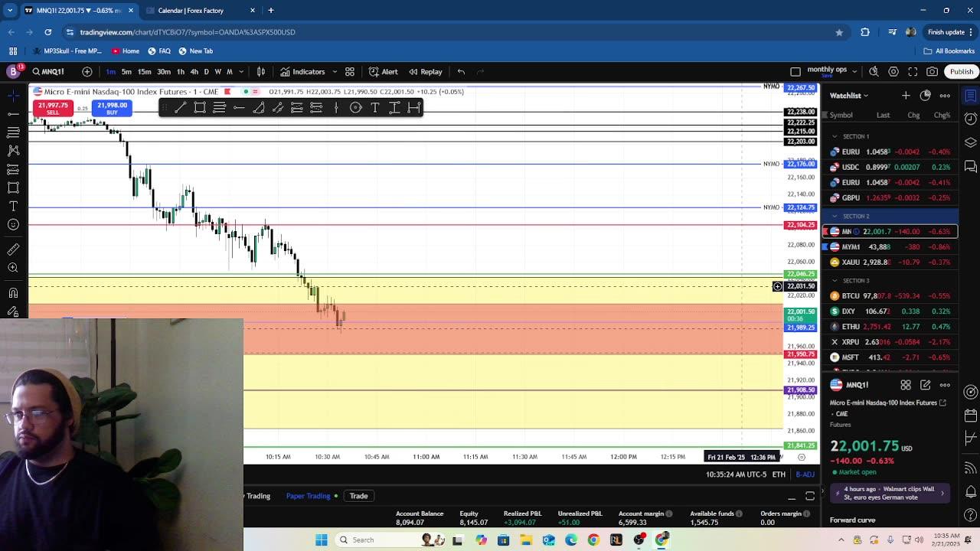Select the 1h timeframe

pos(181,72)
